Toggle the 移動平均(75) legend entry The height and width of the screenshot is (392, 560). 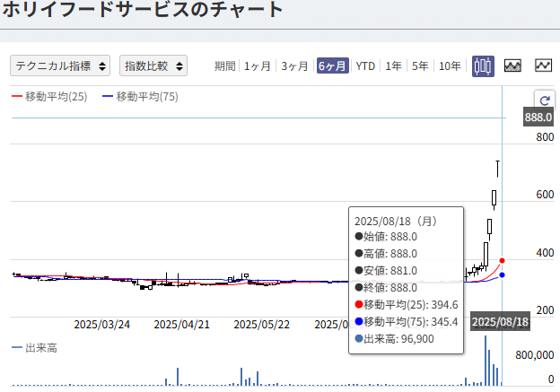point(140,96)
